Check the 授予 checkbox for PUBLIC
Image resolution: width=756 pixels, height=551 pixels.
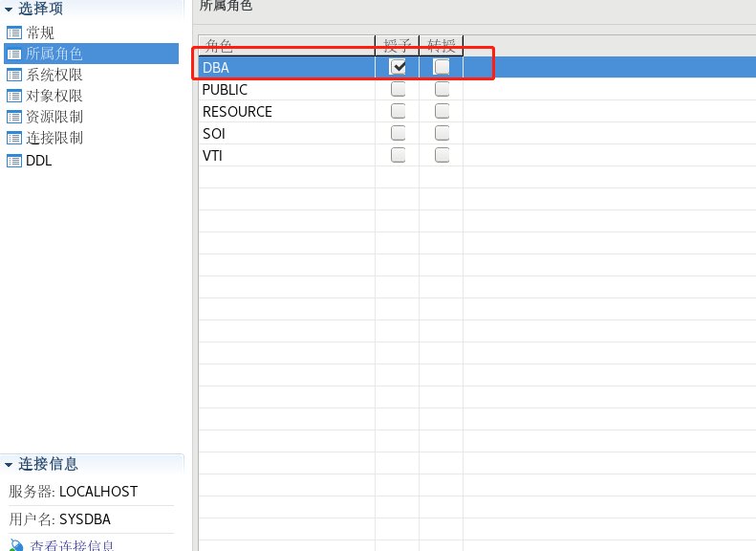click(x=398, y=89)
